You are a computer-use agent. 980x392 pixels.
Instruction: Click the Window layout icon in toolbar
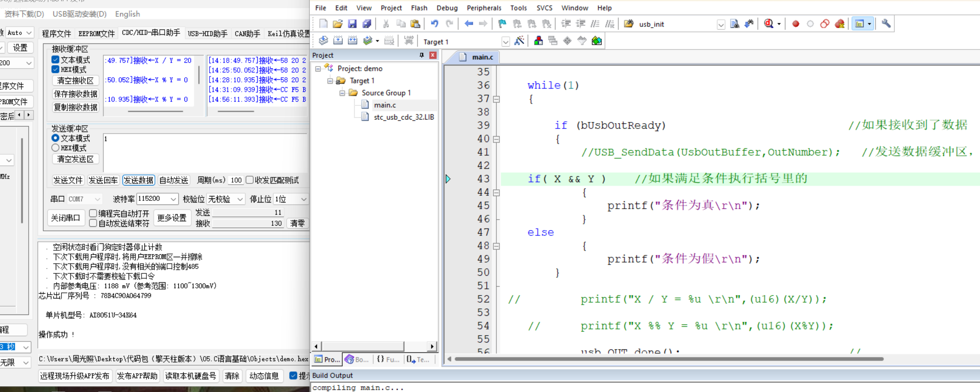859,23
